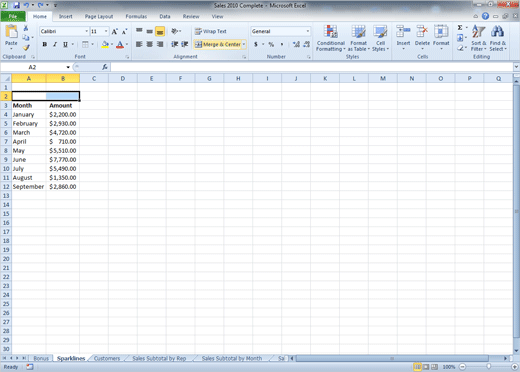
Task: Toggle Center horizontal alignment
Action: coord(150,44)
